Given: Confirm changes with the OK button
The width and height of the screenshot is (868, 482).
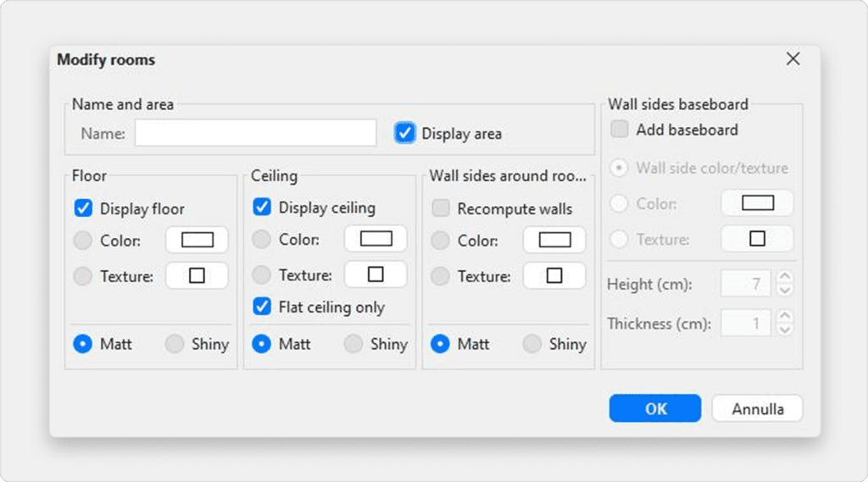Looking at the screenshot, I should pos(654,409).
